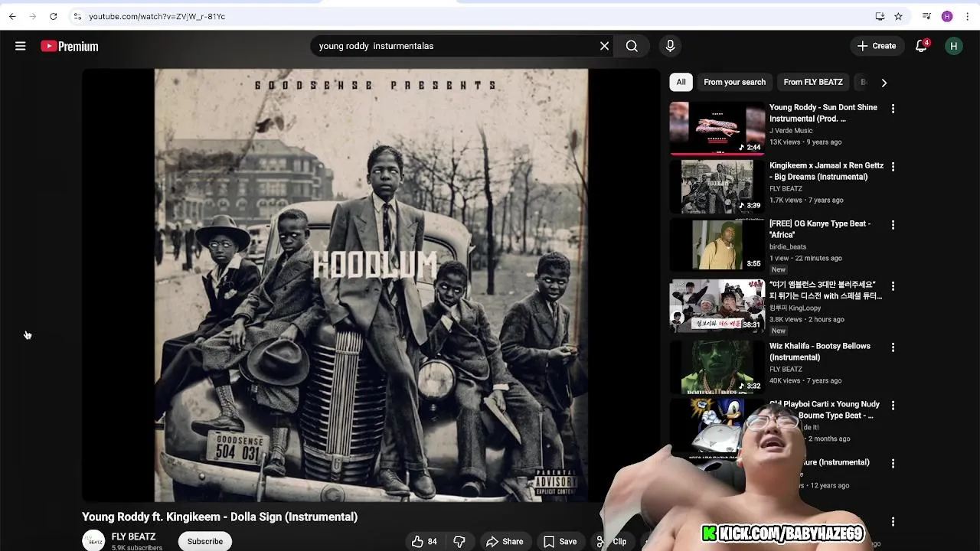Open the KingLoopy Korean video thumbnail
The width and height of the screenshot is (980, 551).
click(717, 306)
